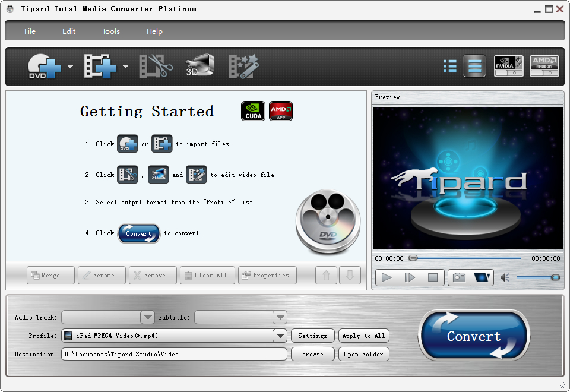Screen dimensions: 570x392
Task: Minimize the Tipard window
Action: pos(537,11)
